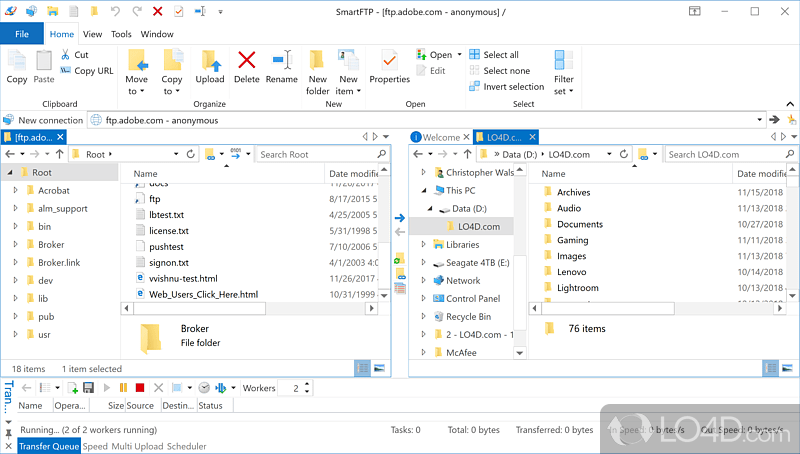Click Select all in the ribbon
800x454 pixels.
point(494,55)
